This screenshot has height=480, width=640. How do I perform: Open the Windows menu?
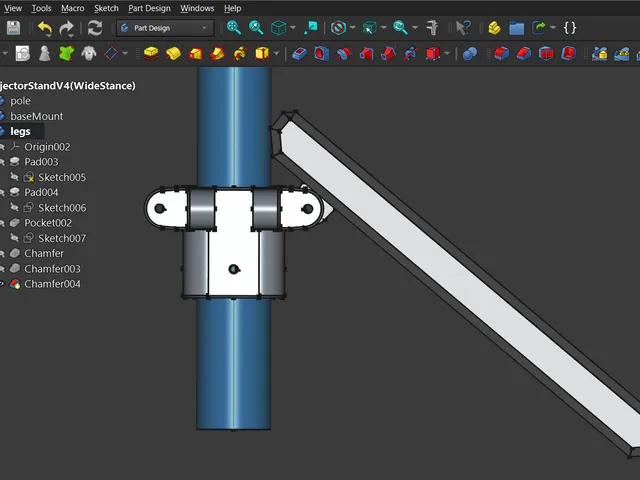[197, 8]
